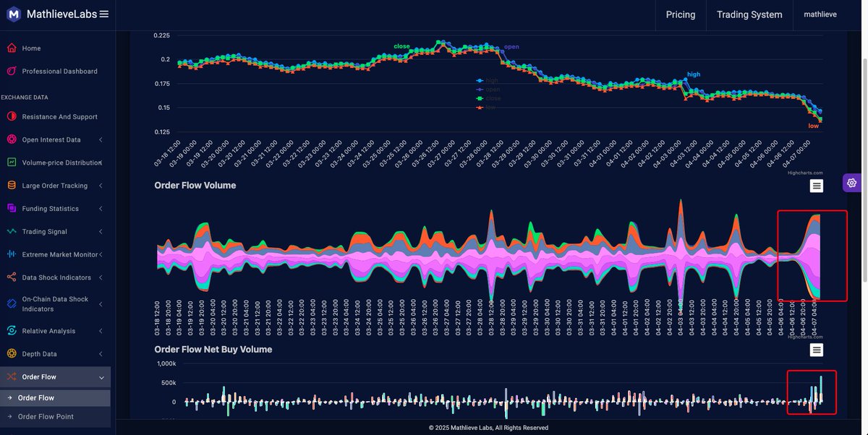
Task: Open the purple settings gear on right edge
Action: pos(851,182)
